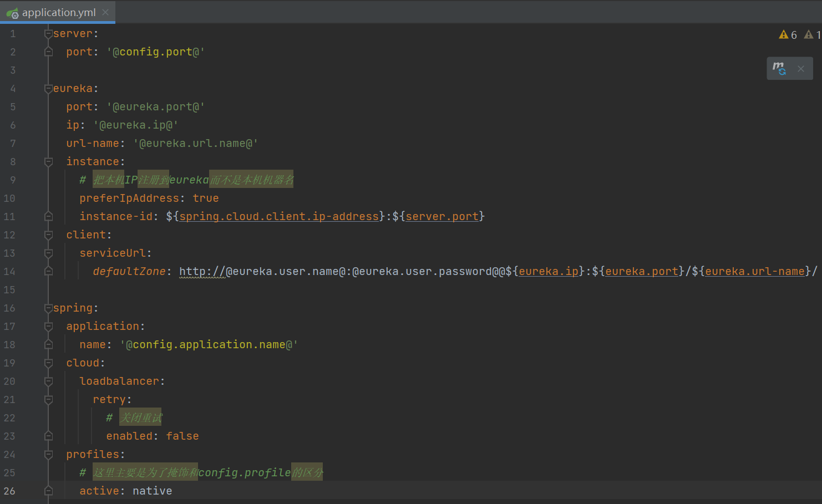
Task: Collapse the eureka block fold marker
Action: [x=48, y=89]
